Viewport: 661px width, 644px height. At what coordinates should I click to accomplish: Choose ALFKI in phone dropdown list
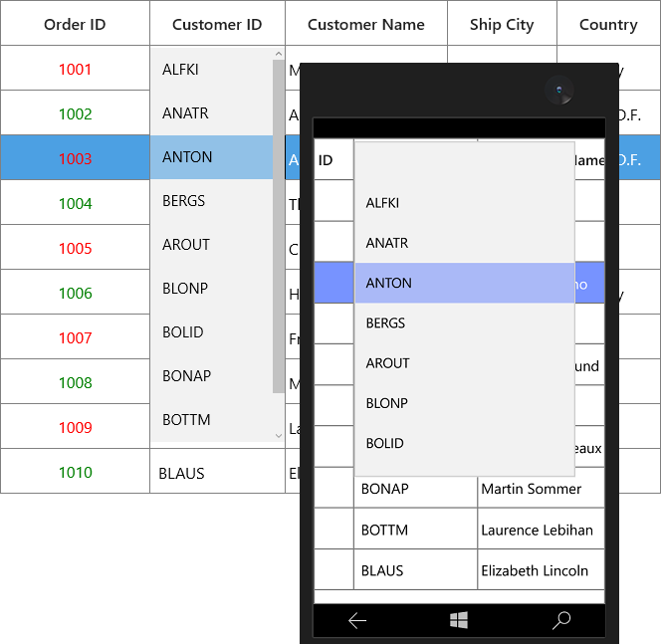[465, 203]
